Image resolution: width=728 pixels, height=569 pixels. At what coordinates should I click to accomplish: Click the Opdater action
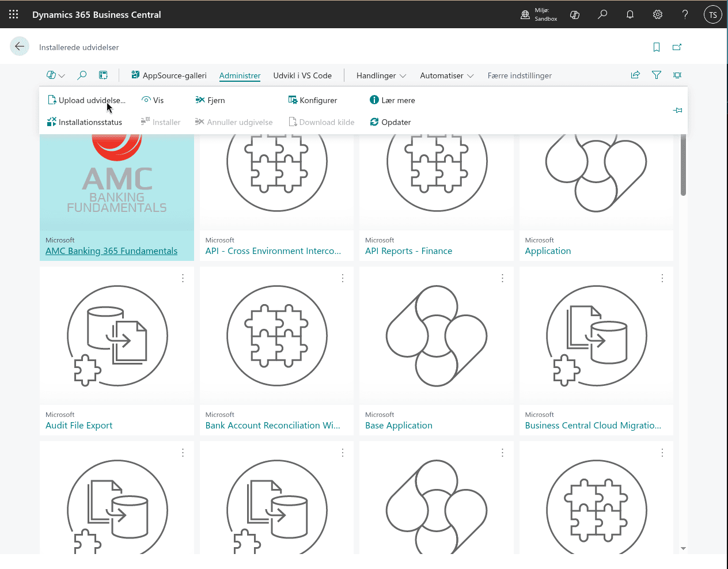point(390,122)
